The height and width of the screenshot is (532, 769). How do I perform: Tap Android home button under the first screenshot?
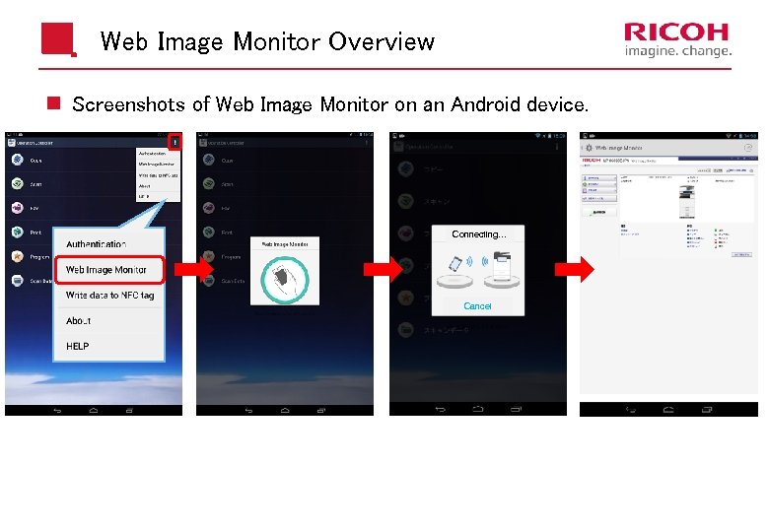tap(94, 411)
